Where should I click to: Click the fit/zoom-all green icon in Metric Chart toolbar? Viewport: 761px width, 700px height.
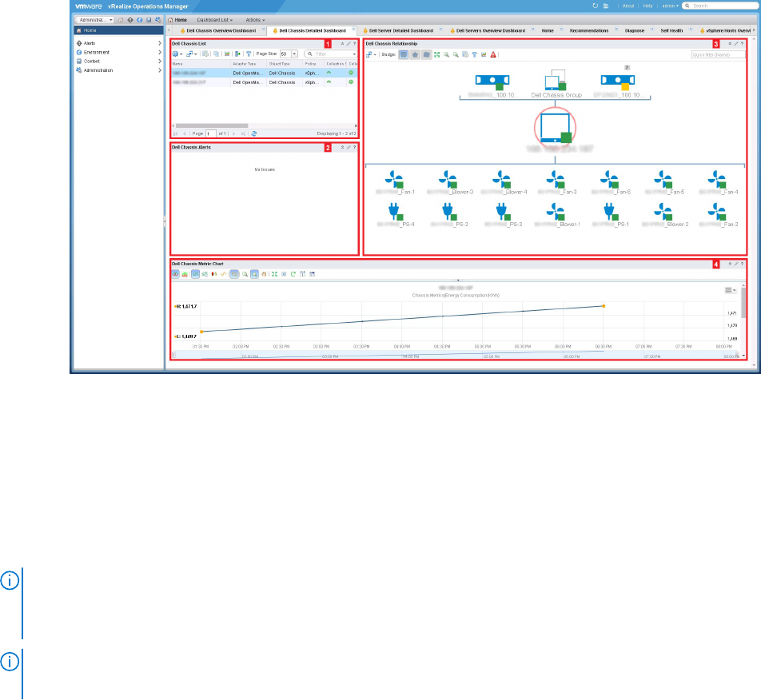[274, 274]
